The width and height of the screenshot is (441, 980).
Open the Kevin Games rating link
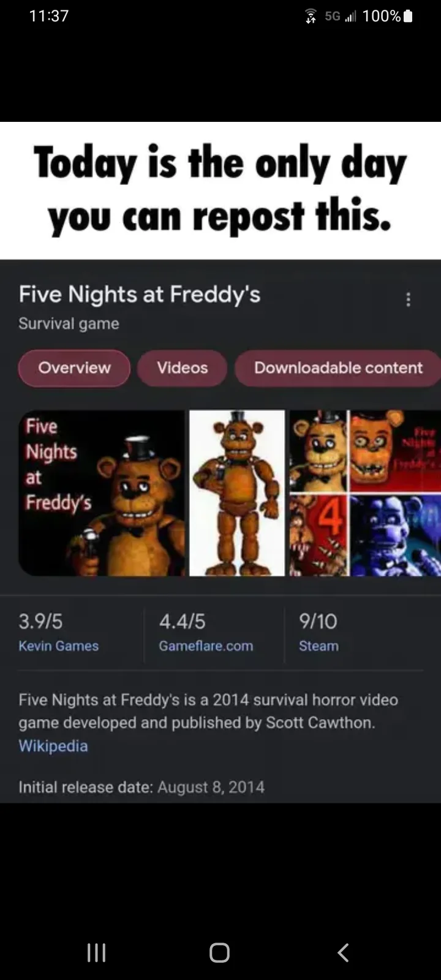(x=58, y=646)
